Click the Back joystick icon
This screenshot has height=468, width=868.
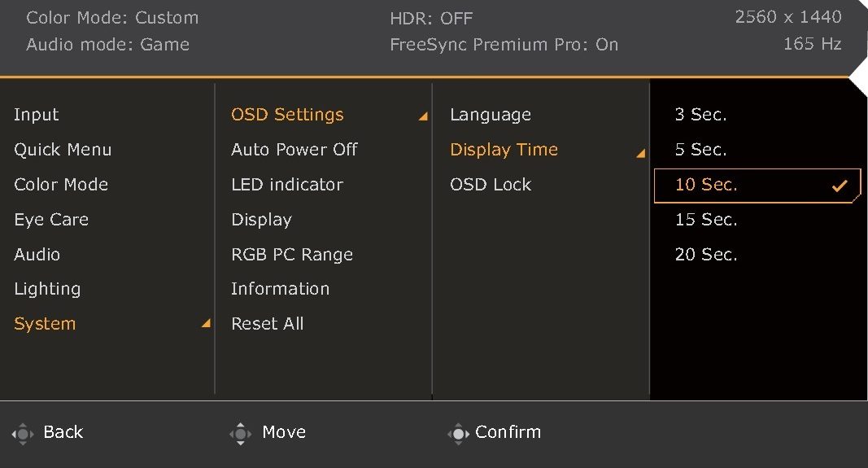(x=23, y=434)
